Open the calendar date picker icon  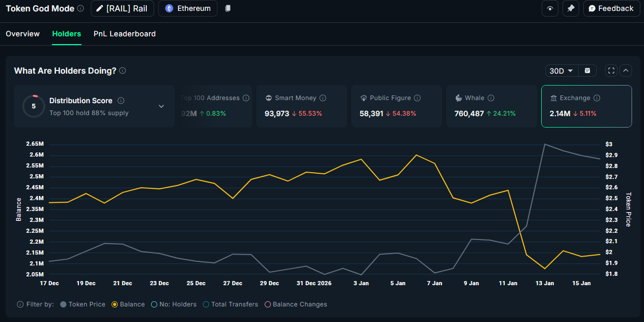click(587, 71)
